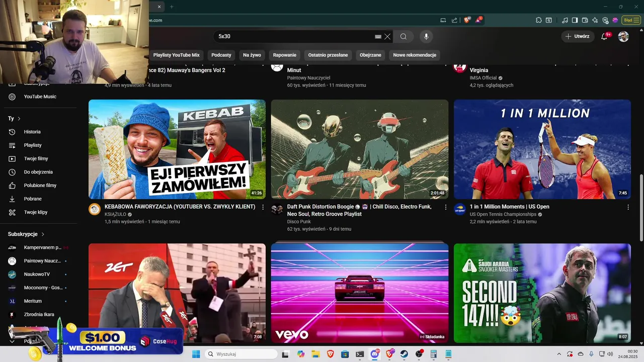
Task: Open the YouTube account avatar menu
Action: click(x=623, y=36)
